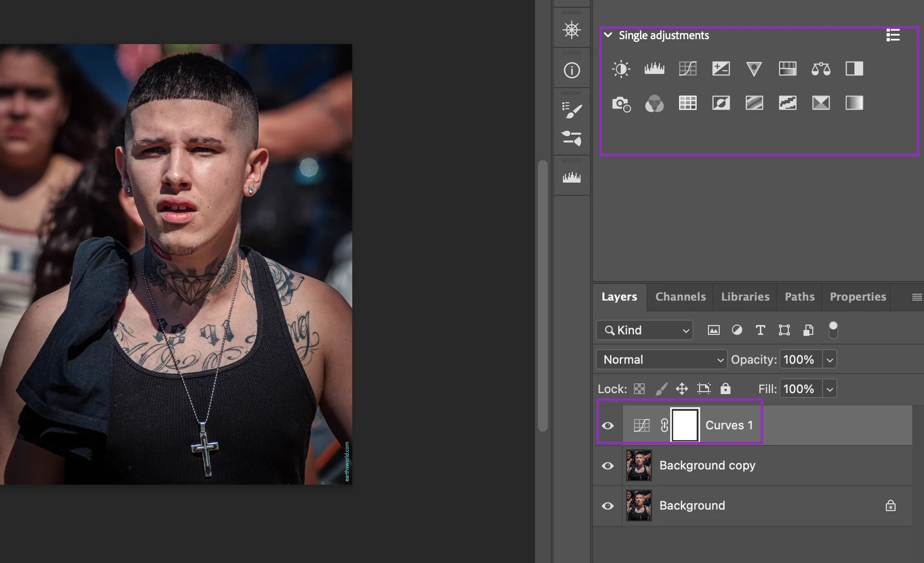
Task: Add a Threshold adjustment
Action: click(787, 103)
